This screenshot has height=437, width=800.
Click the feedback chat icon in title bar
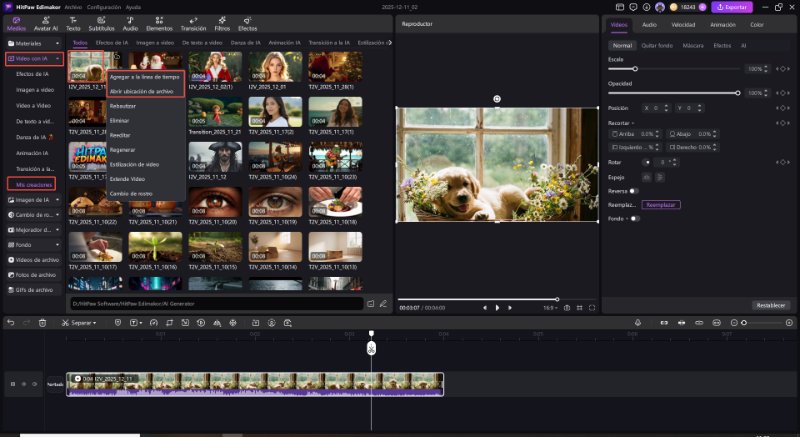(x=633, y=7)
